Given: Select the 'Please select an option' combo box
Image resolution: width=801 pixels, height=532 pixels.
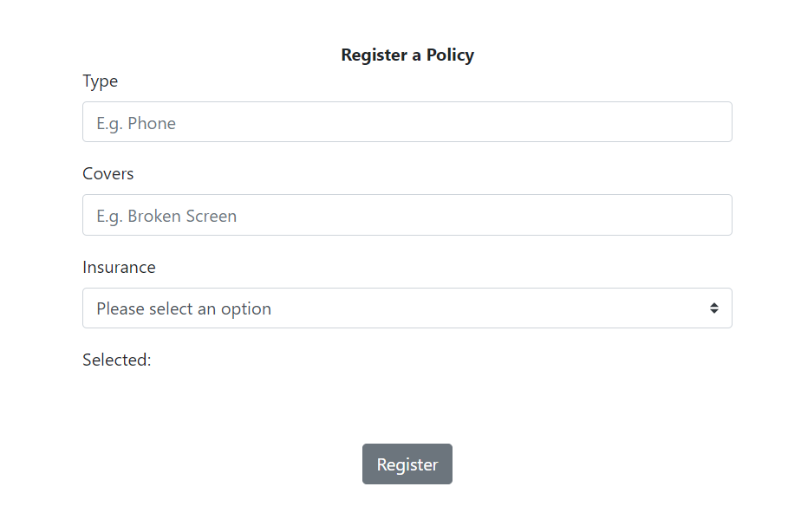Looking at the screenshot, I should 407,308.
